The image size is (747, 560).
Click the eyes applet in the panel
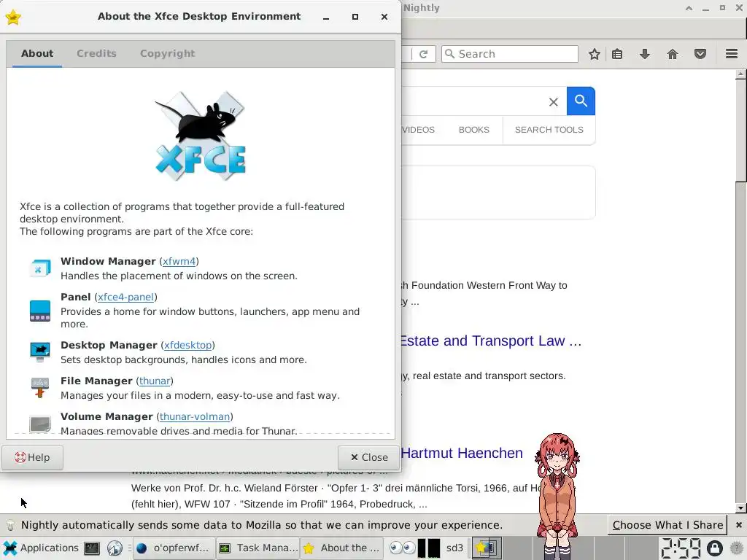click(402, 548)
